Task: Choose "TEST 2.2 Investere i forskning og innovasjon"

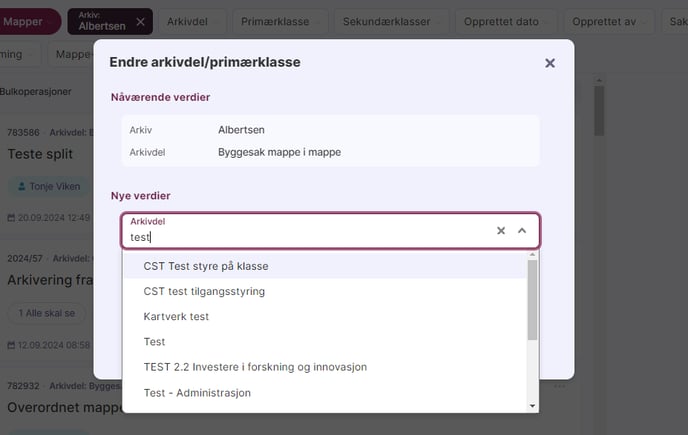Action: pos(325,367)
